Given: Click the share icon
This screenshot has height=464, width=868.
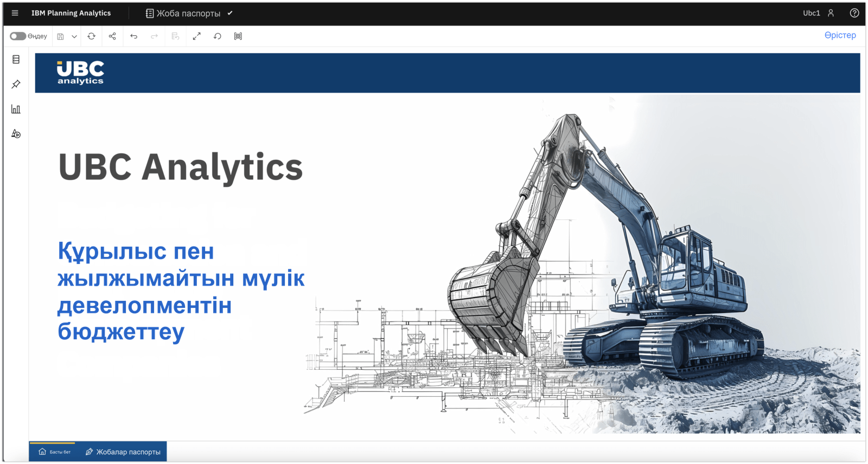Looking at the screenshot, I should pos(112,36).
